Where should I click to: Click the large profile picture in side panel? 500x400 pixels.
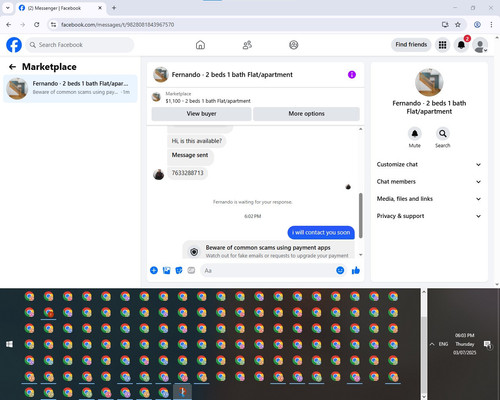coord(429,82)
